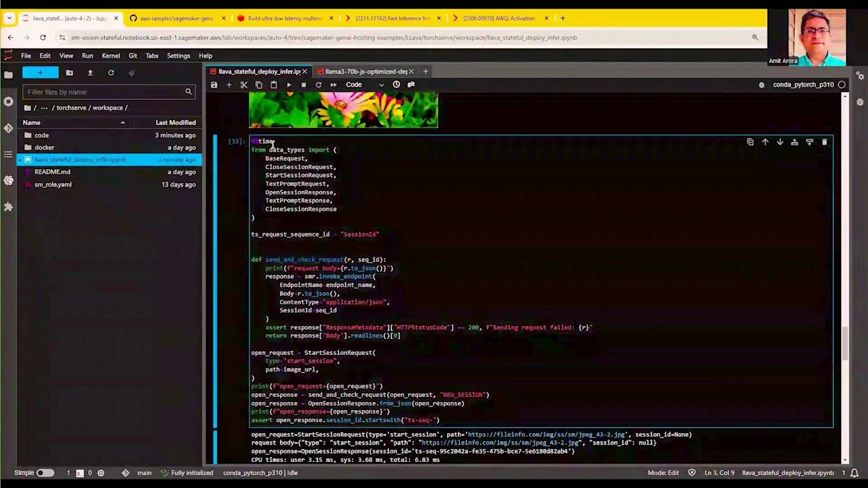Expand the code folder
Viewport: 868px width, 488px height.
42,135
